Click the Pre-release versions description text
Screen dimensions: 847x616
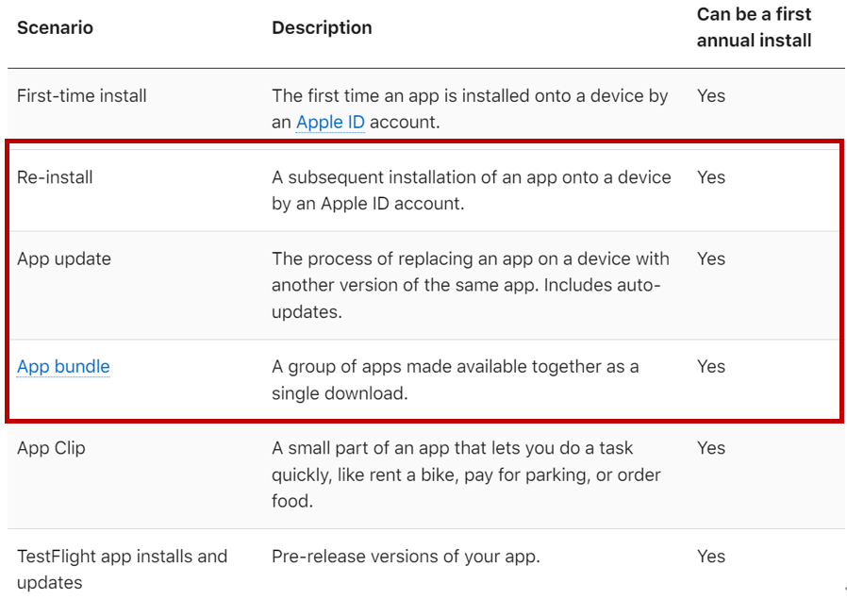[406, 556]
